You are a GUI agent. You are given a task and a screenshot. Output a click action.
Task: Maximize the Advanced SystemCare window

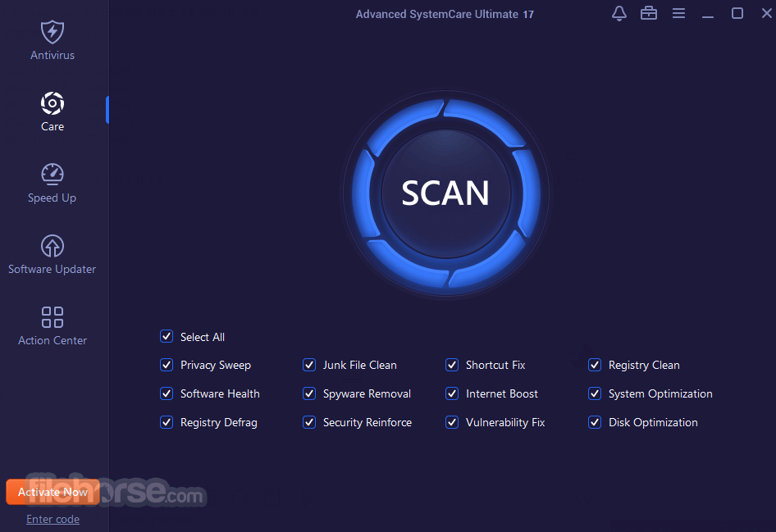pos(737,13)
